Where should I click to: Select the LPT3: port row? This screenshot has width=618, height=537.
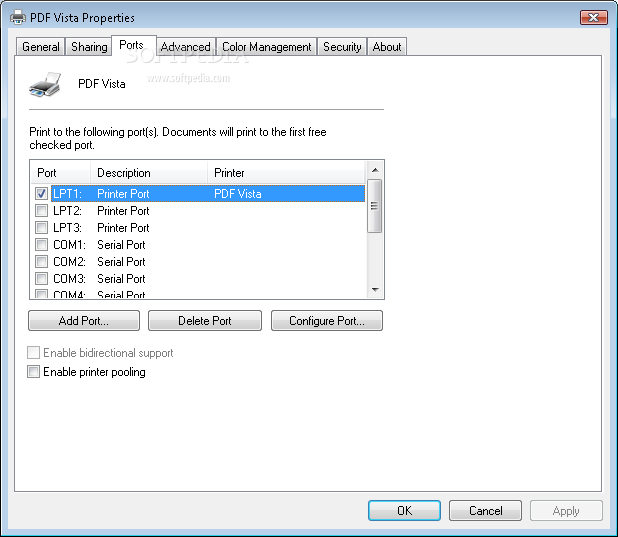198,227
